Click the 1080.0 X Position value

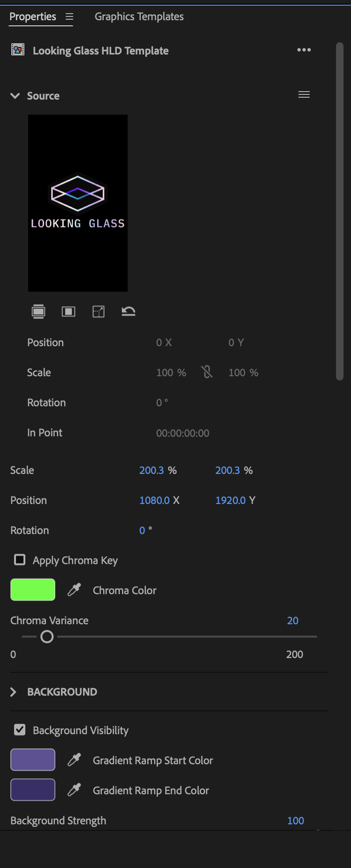(154, 500)
